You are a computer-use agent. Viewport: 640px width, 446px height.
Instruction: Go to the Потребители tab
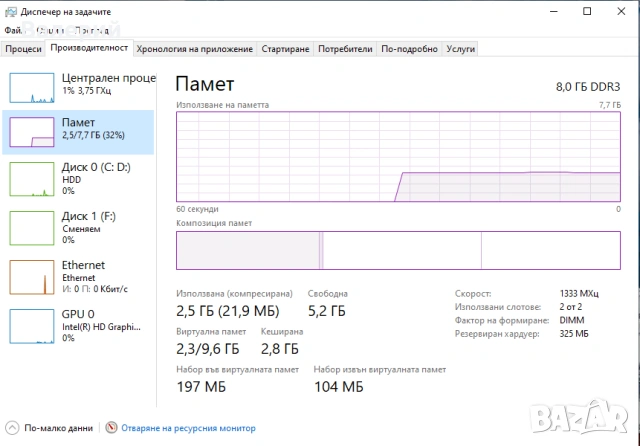point(345,49)
